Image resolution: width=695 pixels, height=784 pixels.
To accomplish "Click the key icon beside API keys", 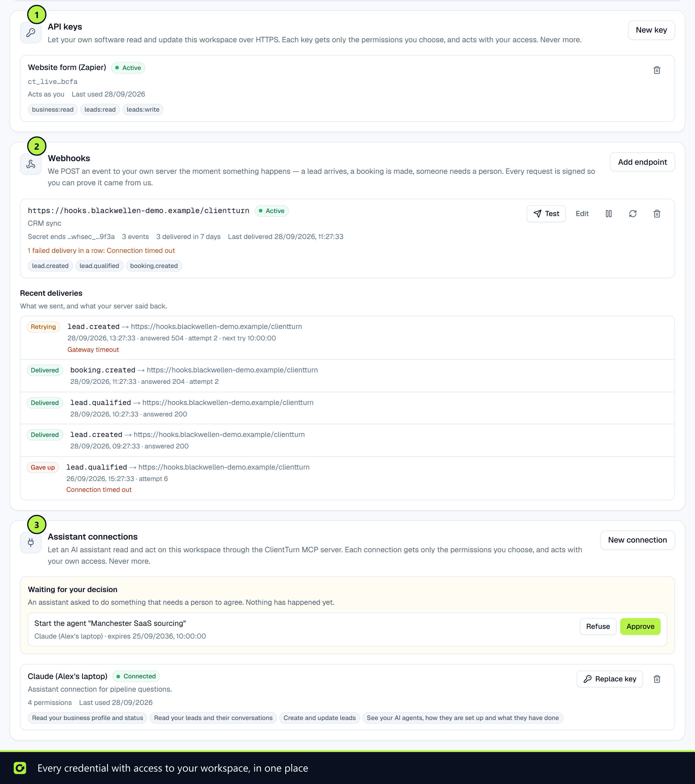I will [31, 33].
